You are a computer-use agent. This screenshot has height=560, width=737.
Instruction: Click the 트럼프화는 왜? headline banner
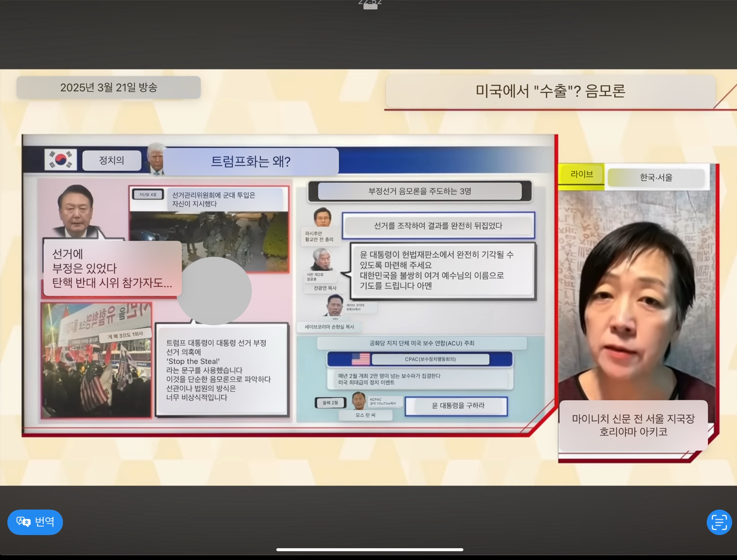point(251,161)
